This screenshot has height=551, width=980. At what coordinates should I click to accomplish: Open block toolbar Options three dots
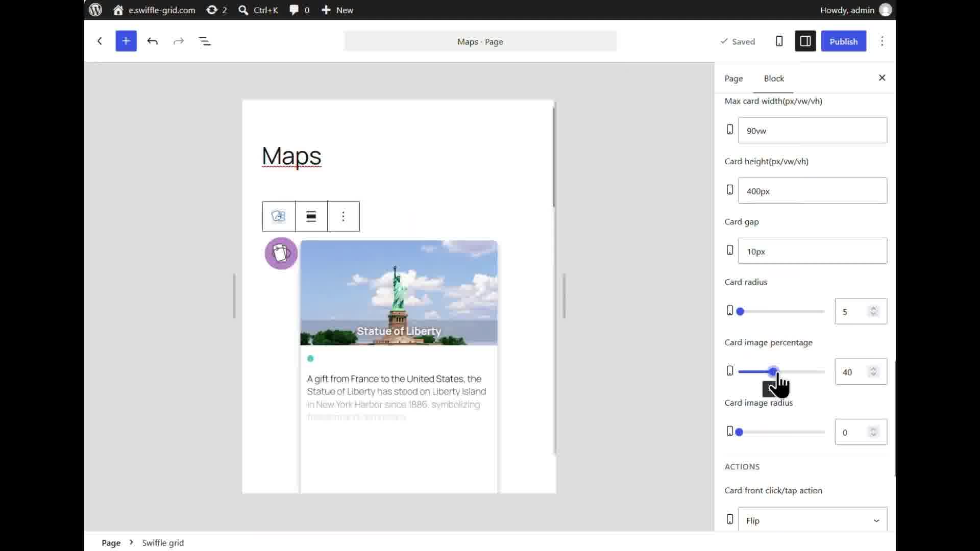coord(344,216)
